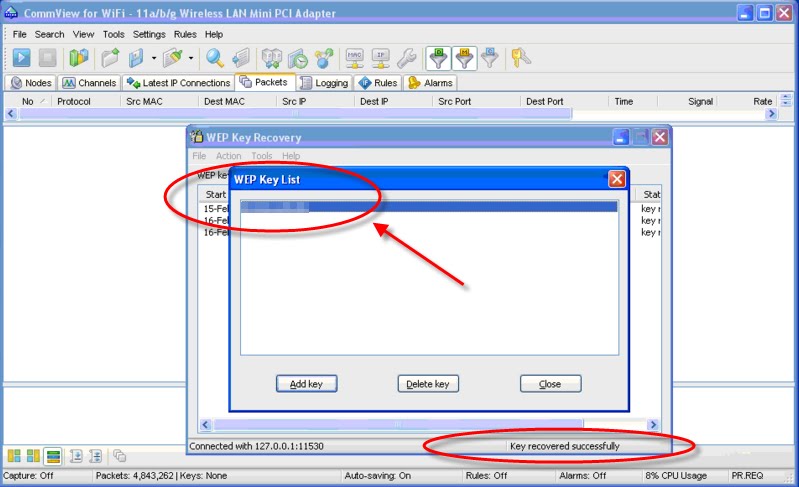Open the Search menu
The width and height of the screenshot is (799, 487).
(x=49, y=34)
